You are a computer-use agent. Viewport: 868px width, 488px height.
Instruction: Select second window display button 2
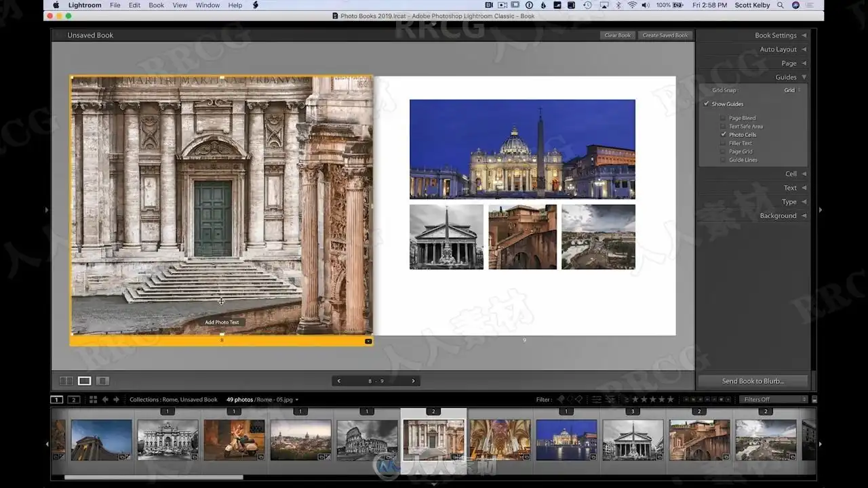pos(74,400)
